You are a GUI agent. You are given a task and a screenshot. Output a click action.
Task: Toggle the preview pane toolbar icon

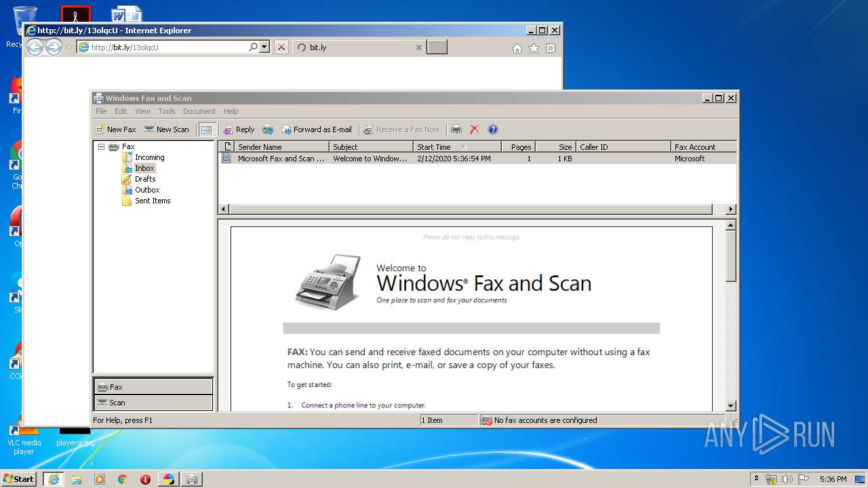click(207, 129)
